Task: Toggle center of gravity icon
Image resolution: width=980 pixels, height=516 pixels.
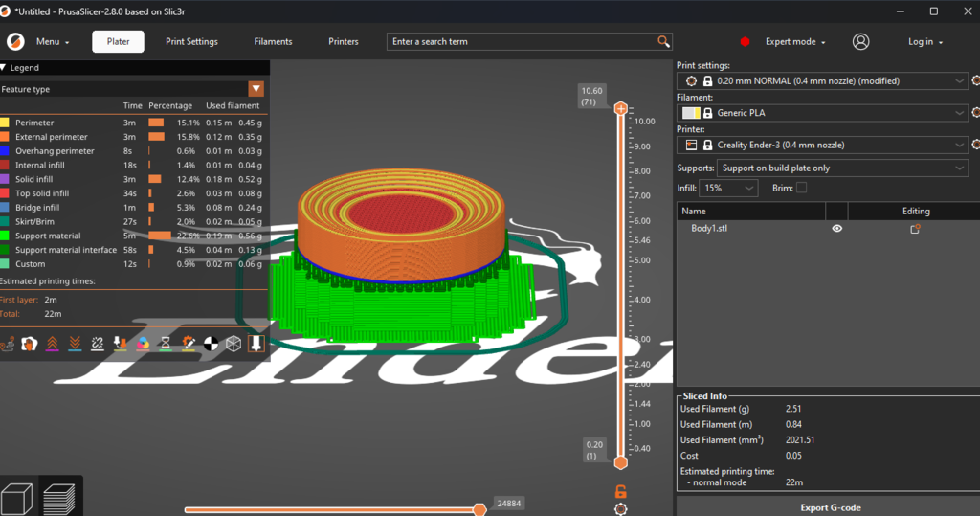Action: [212, 344]
